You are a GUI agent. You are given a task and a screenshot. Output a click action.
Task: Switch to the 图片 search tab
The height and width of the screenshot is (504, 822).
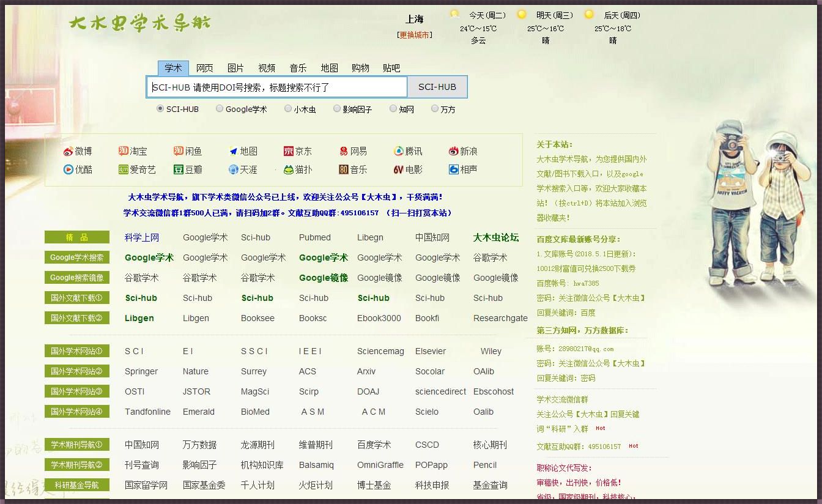(x=235, y=68)
